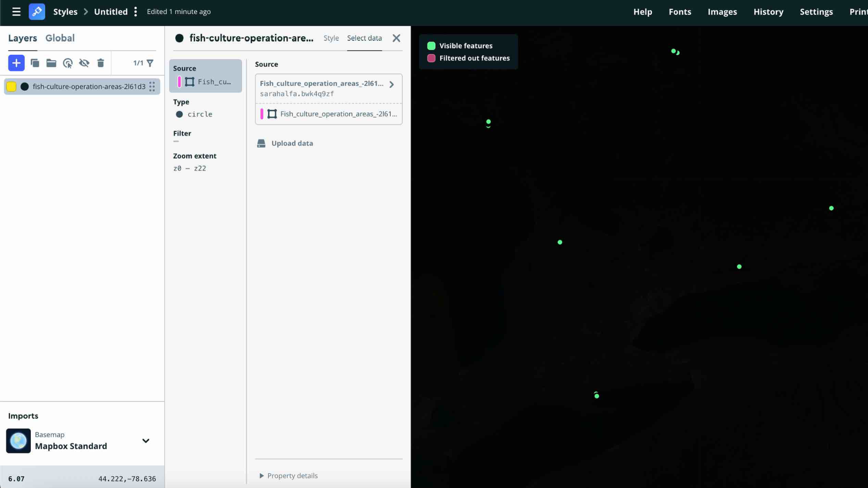Switch to the Global tab
Viewport: 868px width, 488px height.
60,38
